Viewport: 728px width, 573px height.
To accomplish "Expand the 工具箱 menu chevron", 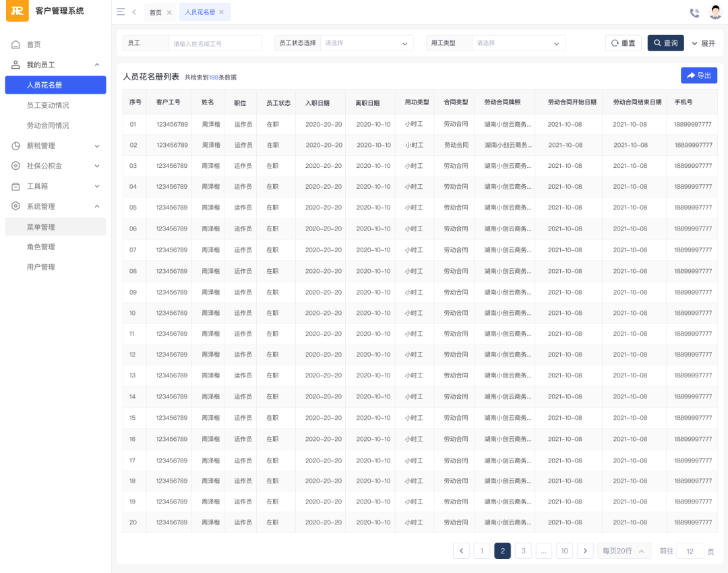I will (97, 186).
